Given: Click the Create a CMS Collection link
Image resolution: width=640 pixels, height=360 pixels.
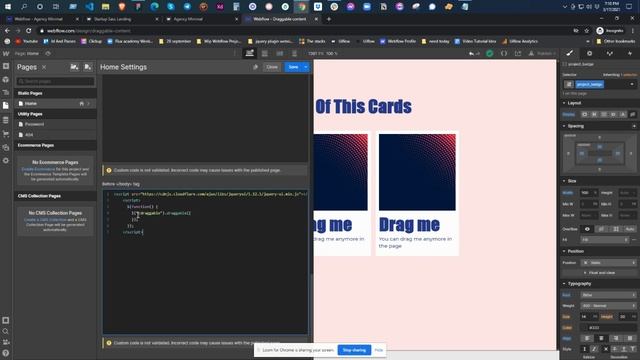Looking at the screenshot, I should [44, 220].
